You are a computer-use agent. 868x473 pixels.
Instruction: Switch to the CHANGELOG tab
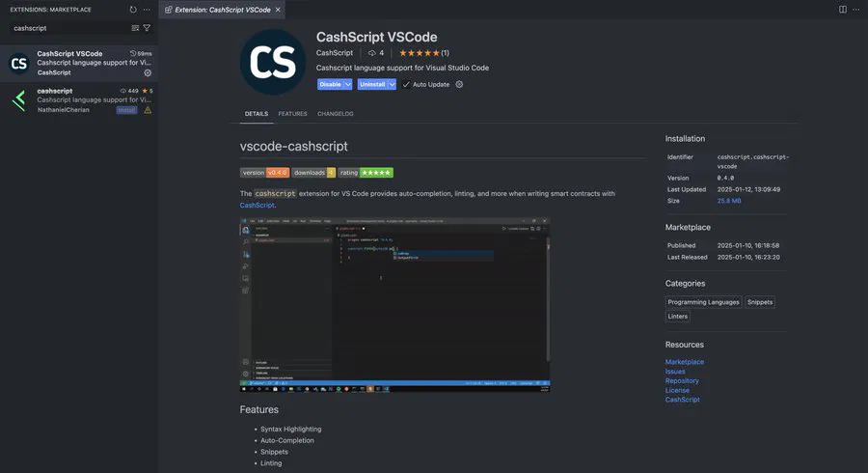pyautogui.click(x=335, y=114)
